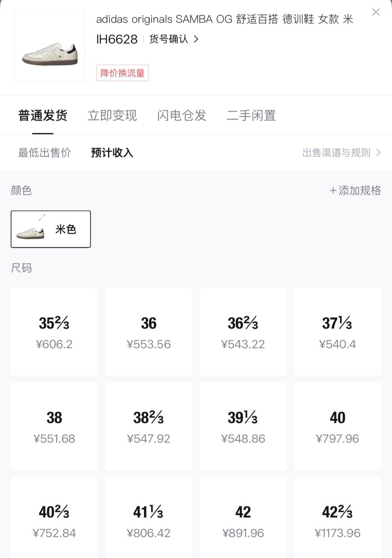This screenshot has width=392, height=558.
Task: Choose size 38⅔ at ¥547.92
Action: [x=149, y=426]
